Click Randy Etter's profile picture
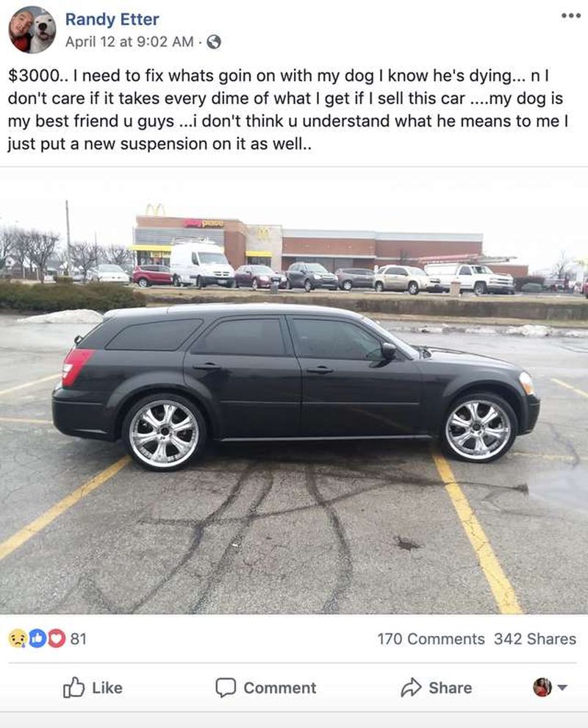This screenshot has height=728, width=588. 32,30
